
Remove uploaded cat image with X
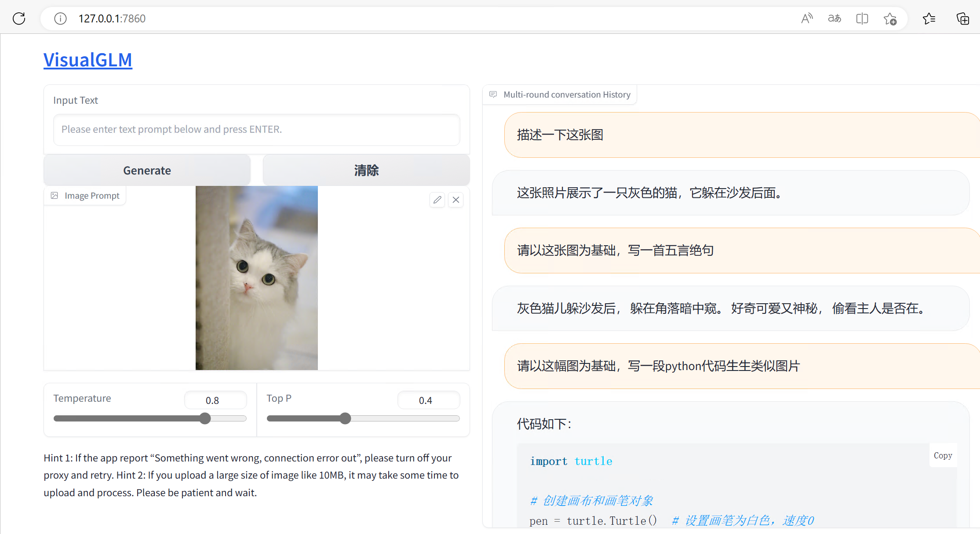pyautogui.click(x=456, y=200)
